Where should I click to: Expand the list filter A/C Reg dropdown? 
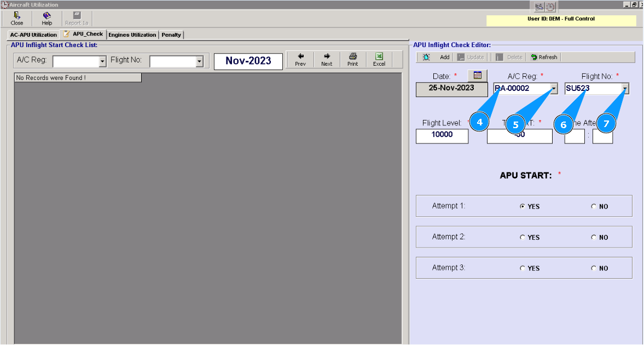[102, 62]
